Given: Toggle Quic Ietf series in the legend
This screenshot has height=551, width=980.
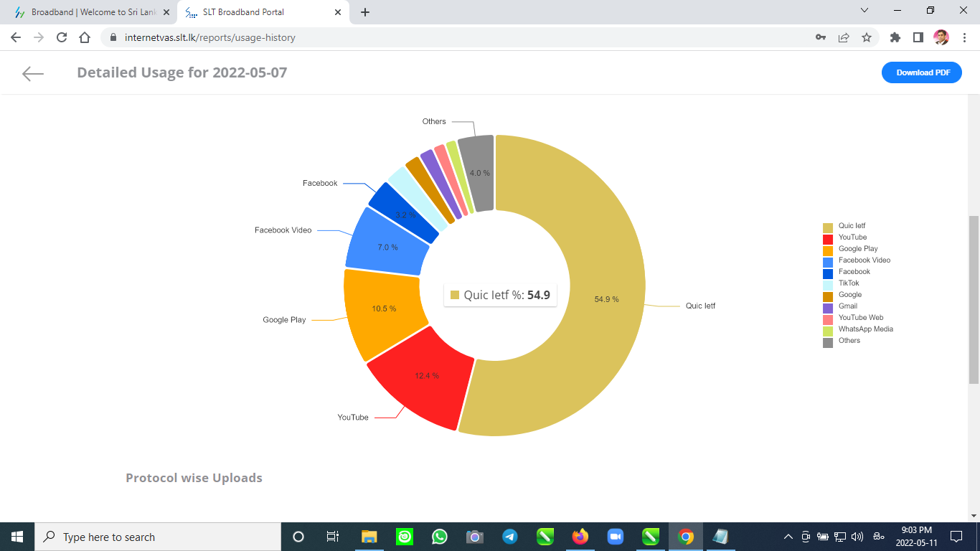Looking at the screenshot, I should [x=844, y=226].
